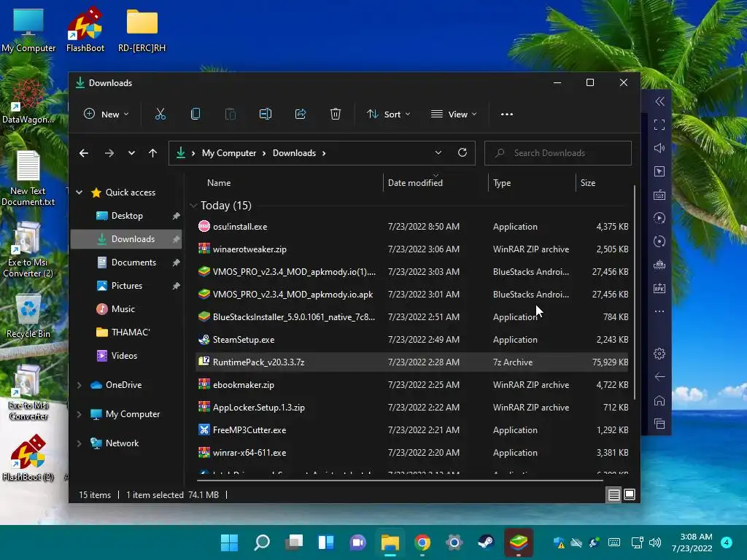The height and width of the screenshot is (560, 747).
Task: Open Google Chrome from the taskbar
Action: [422, 542]
